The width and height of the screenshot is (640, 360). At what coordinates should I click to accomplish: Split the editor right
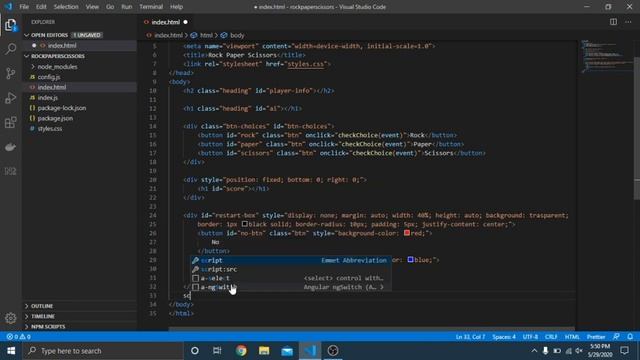pos(613,22)
